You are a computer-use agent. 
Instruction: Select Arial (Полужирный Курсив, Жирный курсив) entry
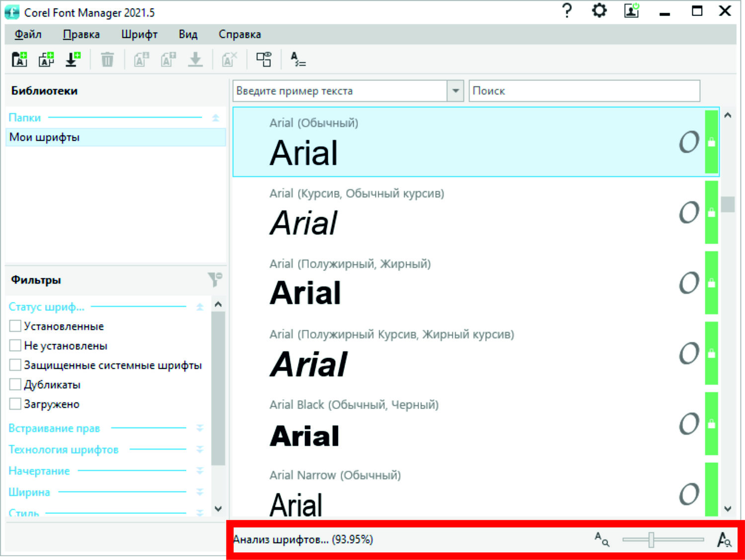pyautogui.click(x=476, y=353)
